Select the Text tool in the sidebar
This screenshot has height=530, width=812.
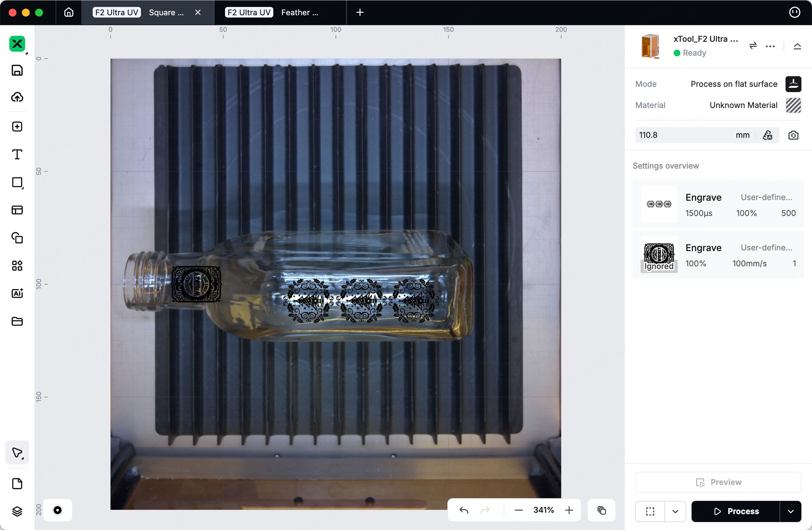[x=17, y=154]
